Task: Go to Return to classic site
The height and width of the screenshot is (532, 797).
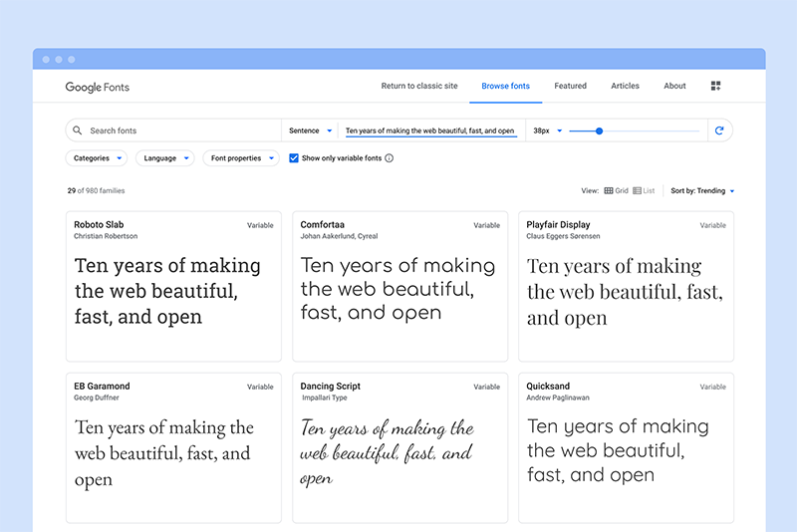Action: pos(419,86)
